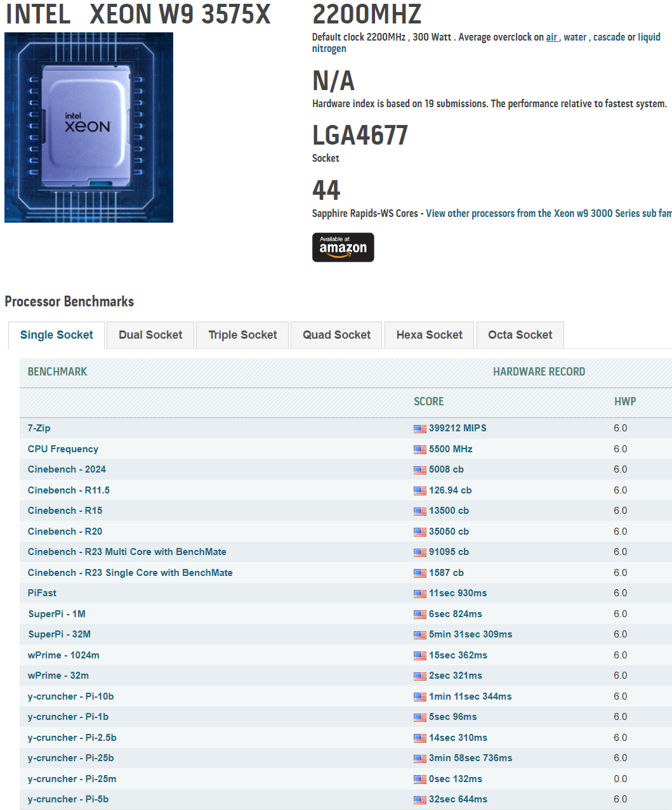Open the wPrime - 32m benchmark
The image size is (672, 810).
[x=58, y=676]
